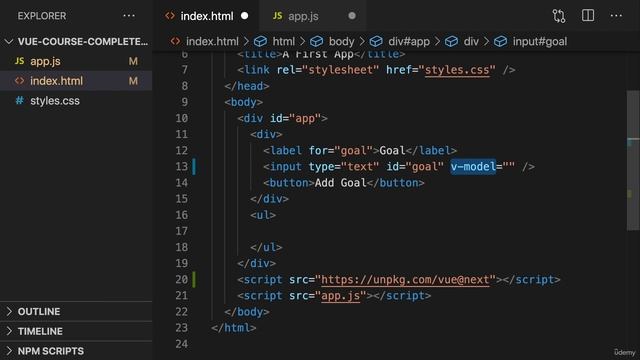Click the Add Goal button text
640x360 pixels.
point(340,183)
